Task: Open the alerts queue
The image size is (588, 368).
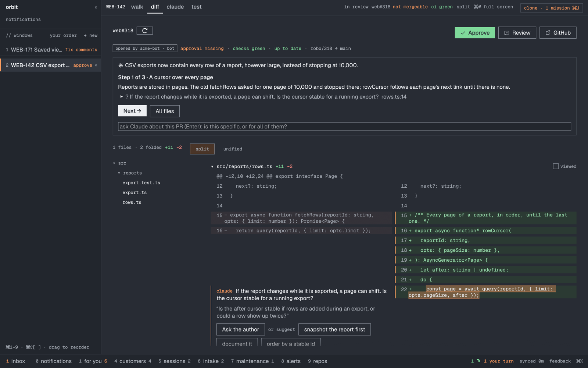Action: [291, 361]
